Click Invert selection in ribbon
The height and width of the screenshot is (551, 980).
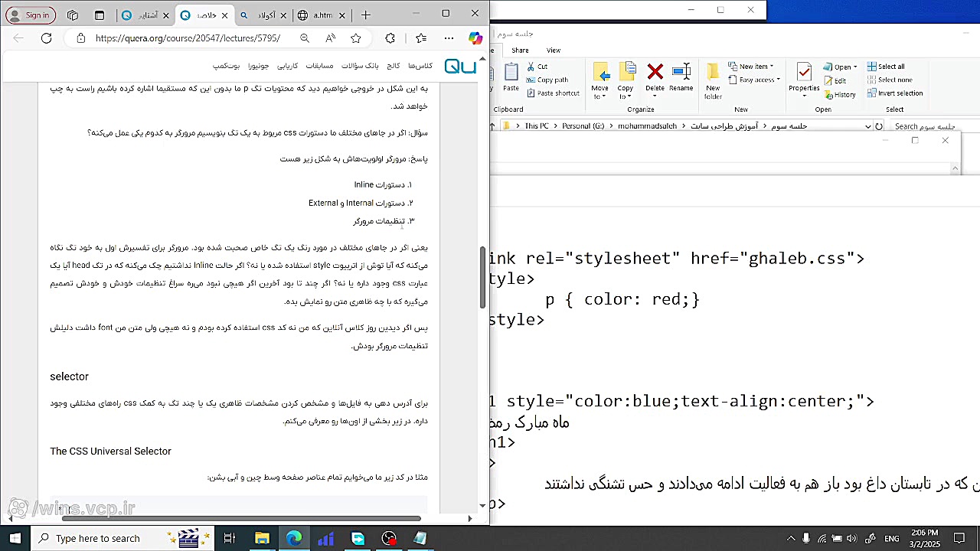[895, 93]
